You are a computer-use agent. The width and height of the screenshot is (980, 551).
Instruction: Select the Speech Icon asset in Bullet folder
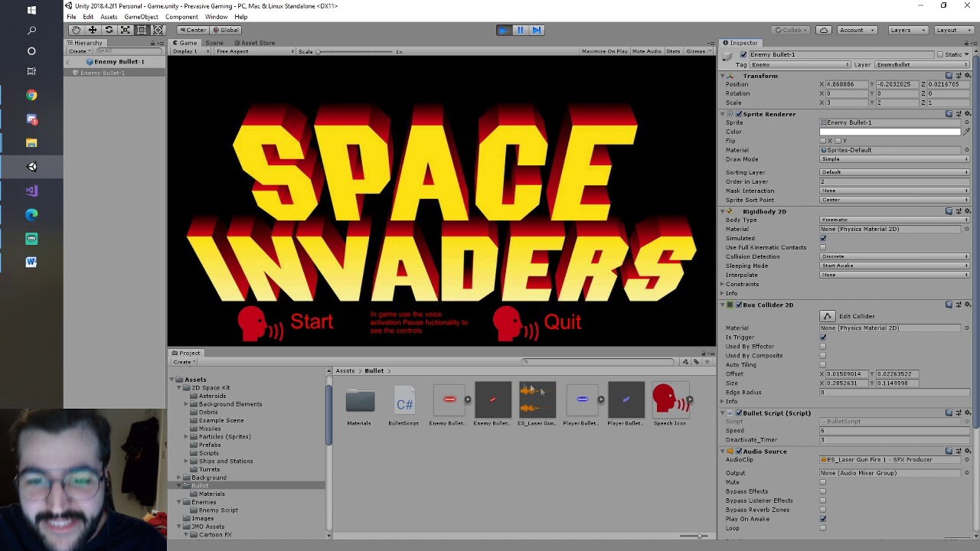(x=670, y=399)
